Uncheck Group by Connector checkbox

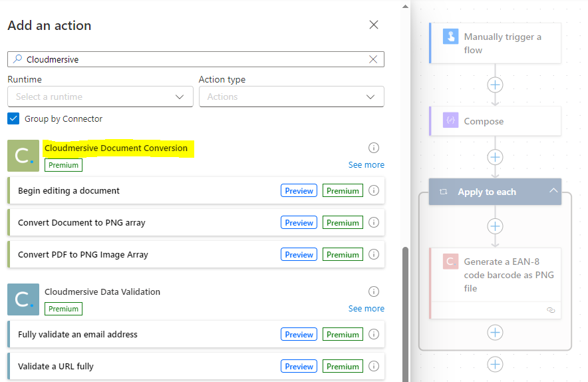pyautogui.click(x=13, y=118)
